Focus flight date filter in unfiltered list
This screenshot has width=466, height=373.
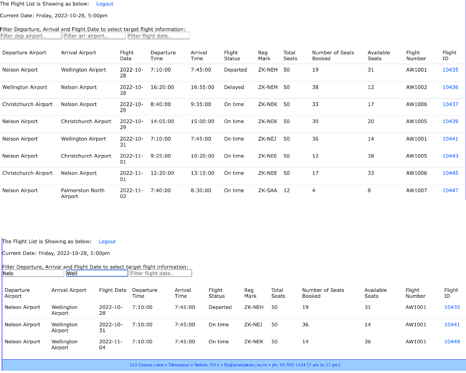pyautogui.click(x=158, y=36)
